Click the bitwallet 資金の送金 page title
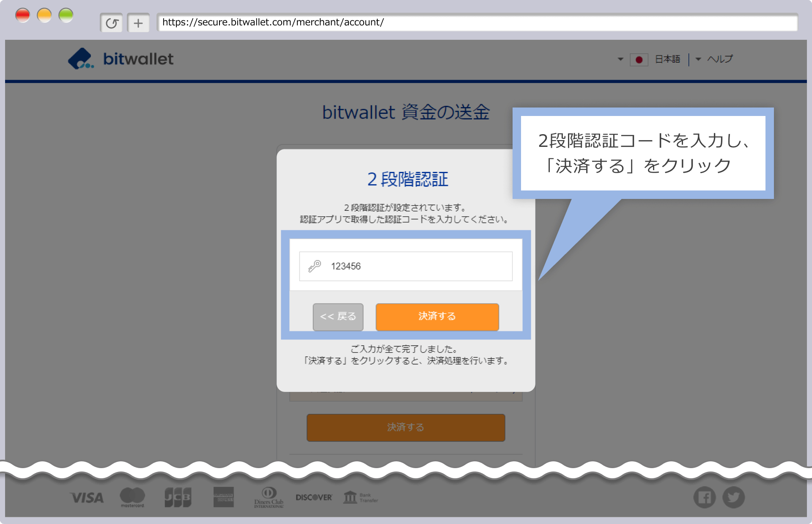812x524 pixels. tap(406, 113)
